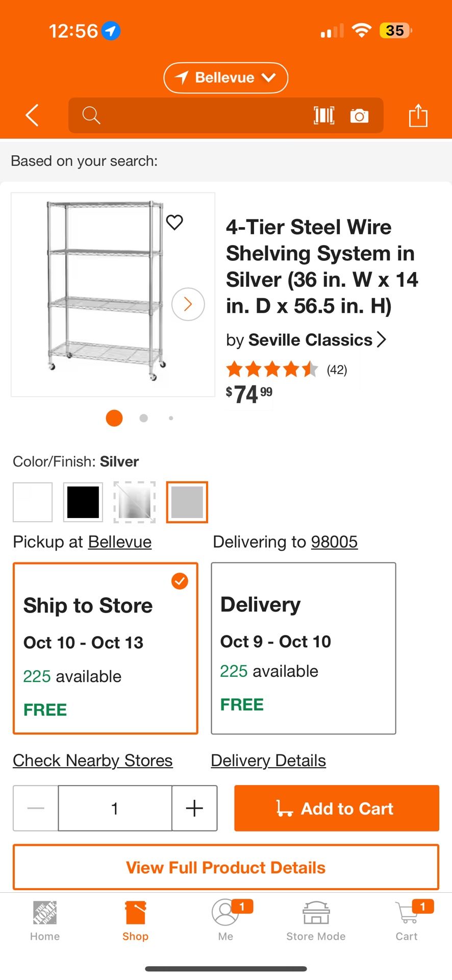Open the Cart tab
The width and height of the screenshot is (452, 980).
coord(407,920)
